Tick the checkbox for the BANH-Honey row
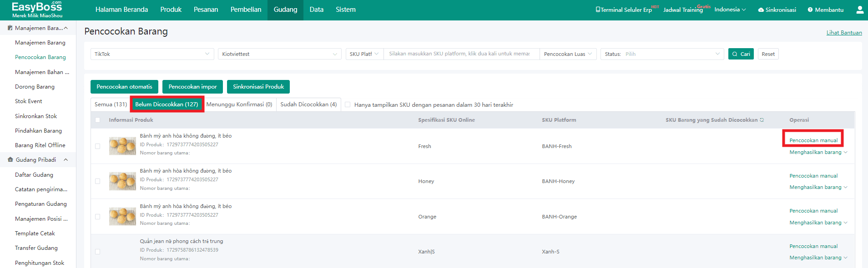868x268 pixels. tap(97, 181)
